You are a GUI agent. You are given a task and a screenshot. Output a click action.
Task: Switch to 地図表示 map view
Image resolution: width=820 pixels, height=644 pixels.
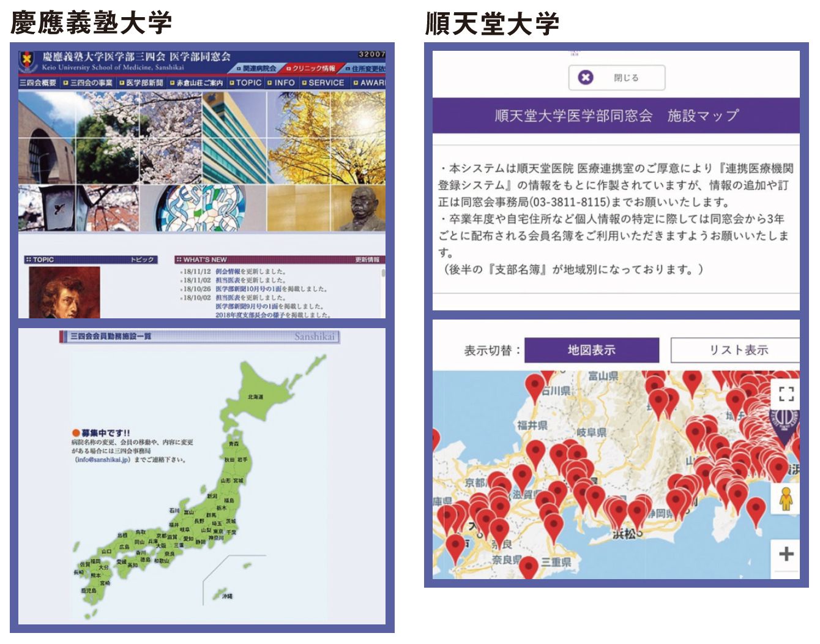[x=591, y=350]
